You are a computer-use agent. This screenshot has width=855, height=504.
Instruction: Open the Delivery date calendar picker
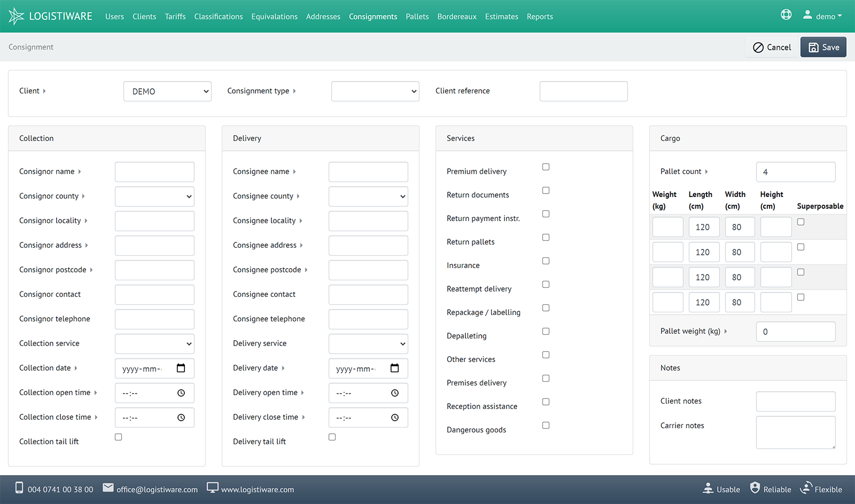coord(394,368)
